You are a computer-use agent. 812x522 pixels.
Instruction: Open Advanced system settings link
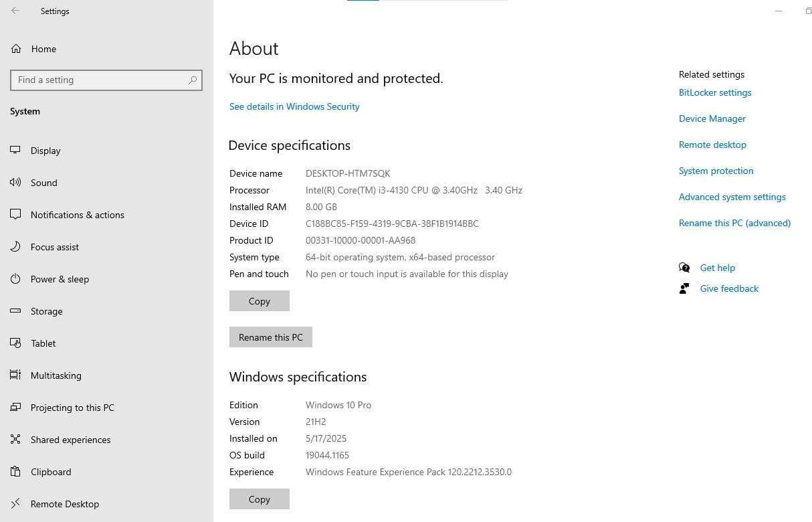(x=732, y=197)
